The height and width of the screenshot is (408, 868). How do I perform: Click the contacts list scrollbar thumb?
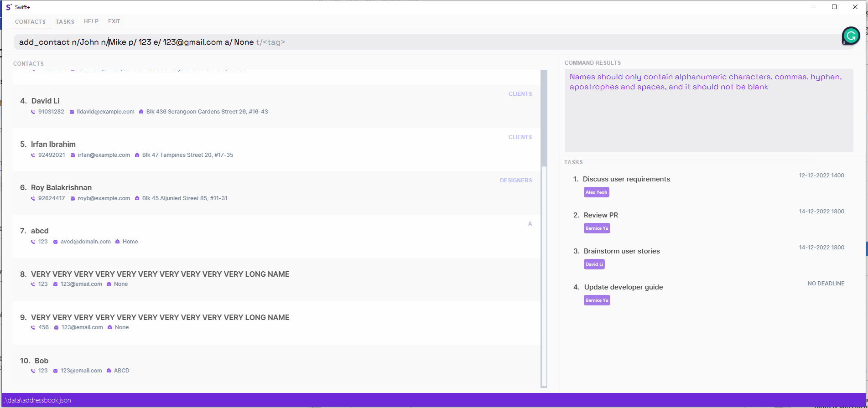click(x=544, y=276)
